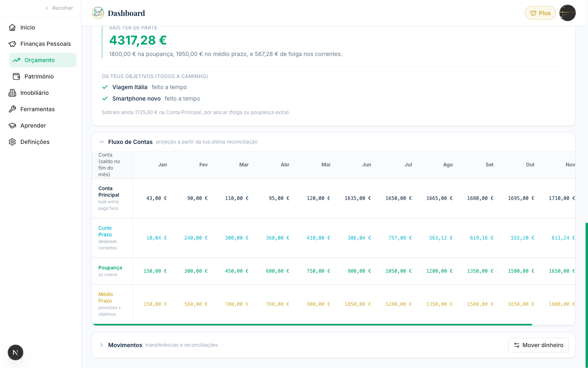
Task: Click the Jun column header
Action: pos(367,165)
